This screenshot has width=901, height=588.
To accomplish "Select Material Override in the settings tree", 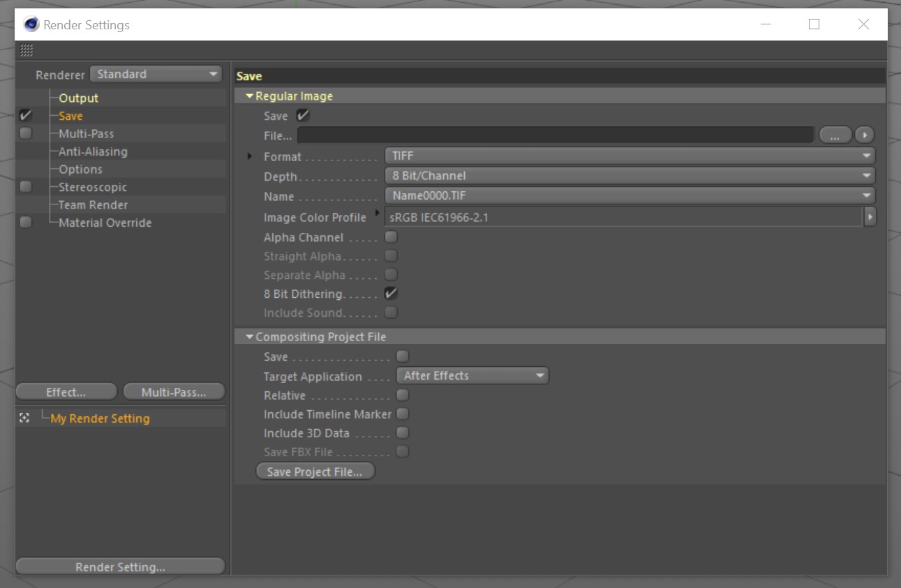I will click(105, 223).
